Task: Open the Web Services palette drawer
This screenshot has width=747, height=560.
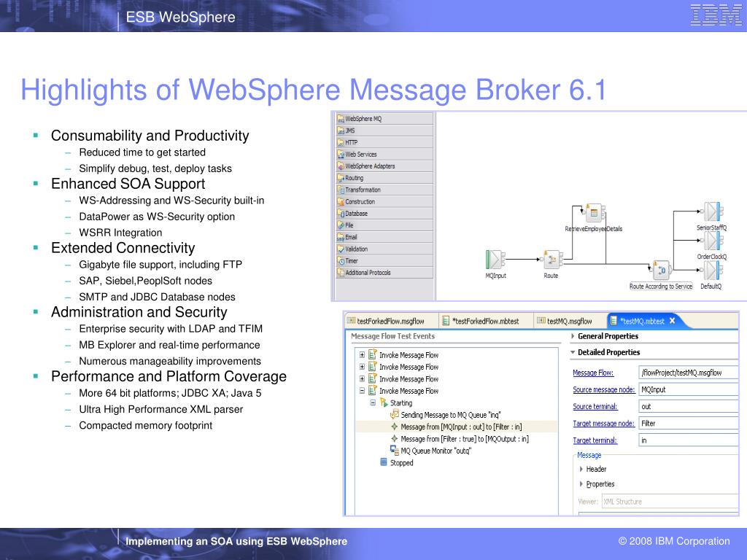Action: click(x=384, y=155)
